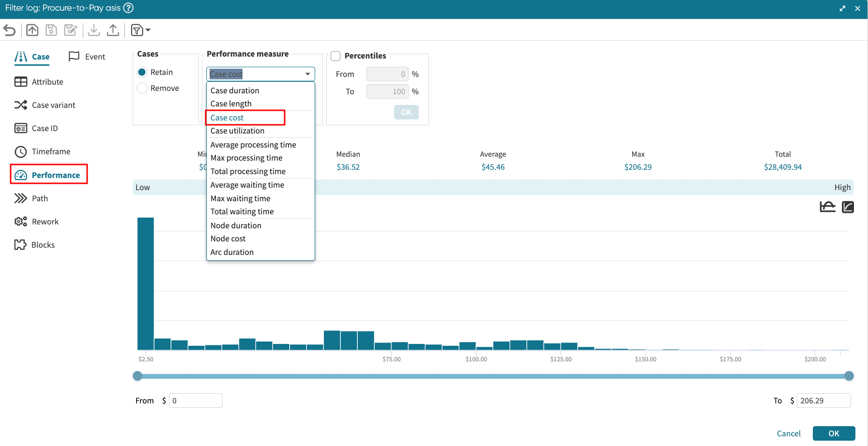The image size is (868, 446).
Task: Open the Attribute filter section
Action: pyautogui.click(x=47, y=82)
